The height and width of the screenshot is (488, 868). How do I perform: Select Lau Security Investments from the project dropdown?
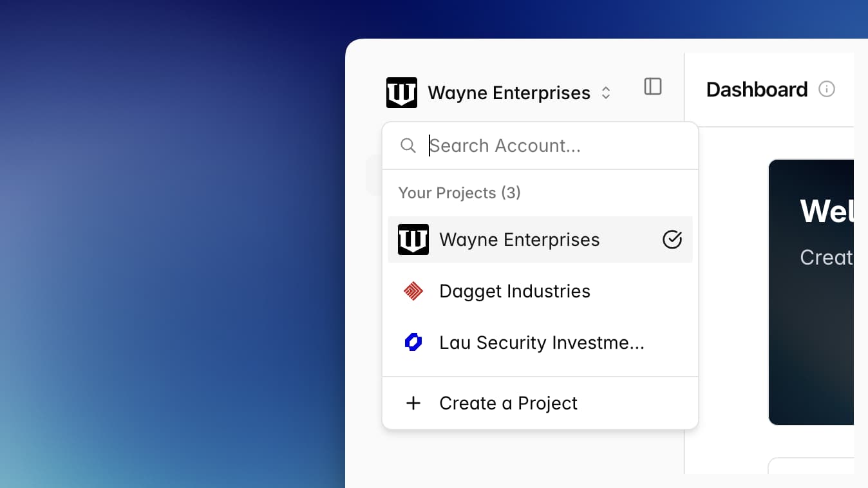541,343
